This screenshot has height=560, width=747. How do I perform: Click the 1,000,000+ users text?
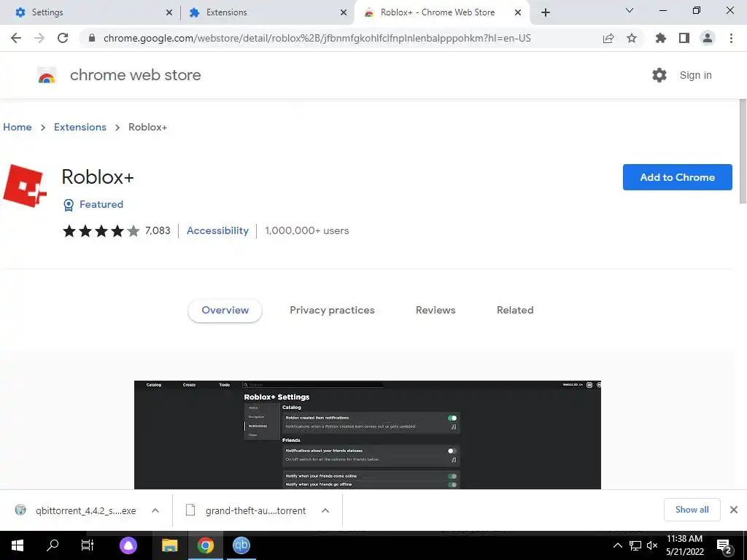tap(307, 231)
